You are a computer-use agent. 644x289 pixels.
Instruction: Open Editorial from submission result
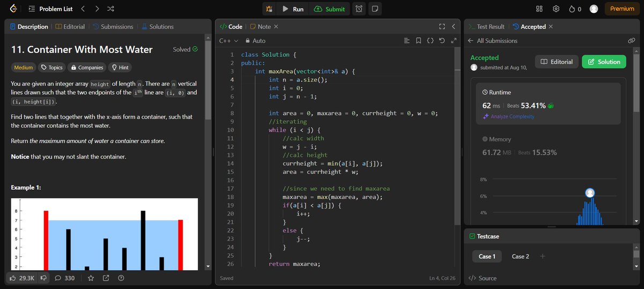pos(557,62)
